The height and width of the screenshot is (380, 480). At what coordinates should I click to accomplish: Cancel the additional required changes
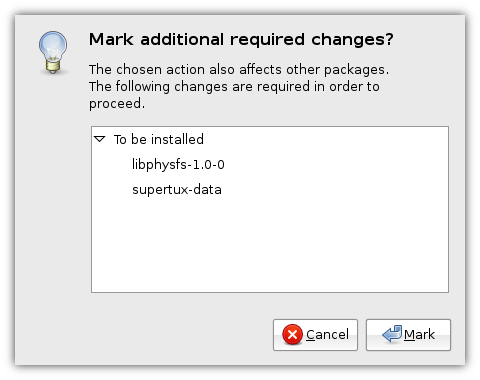coord(315,335)
